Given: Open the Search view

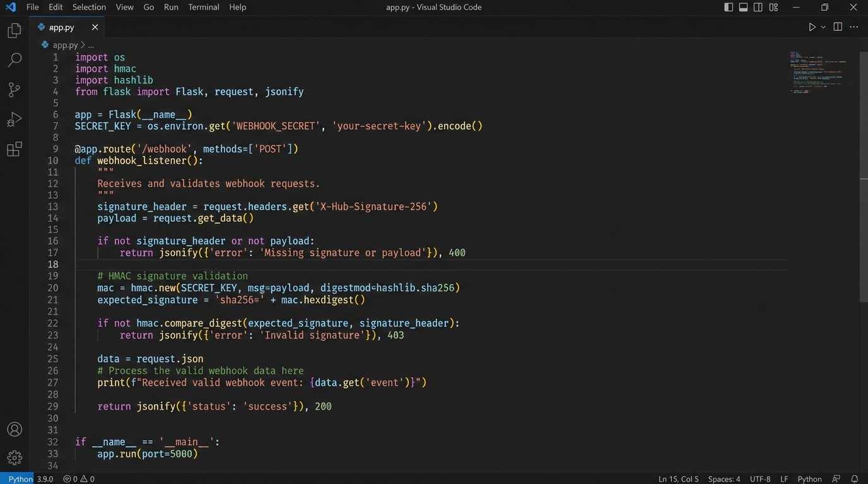Looking at the screenshot, I should 14,60.
